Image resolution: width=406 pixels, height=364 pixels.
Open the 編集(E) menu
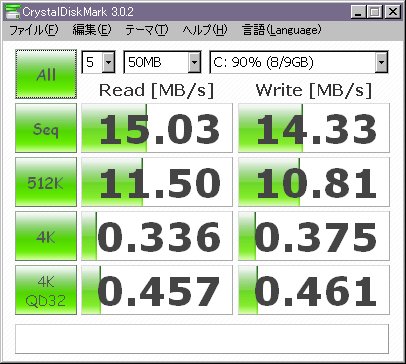(92, 30)
